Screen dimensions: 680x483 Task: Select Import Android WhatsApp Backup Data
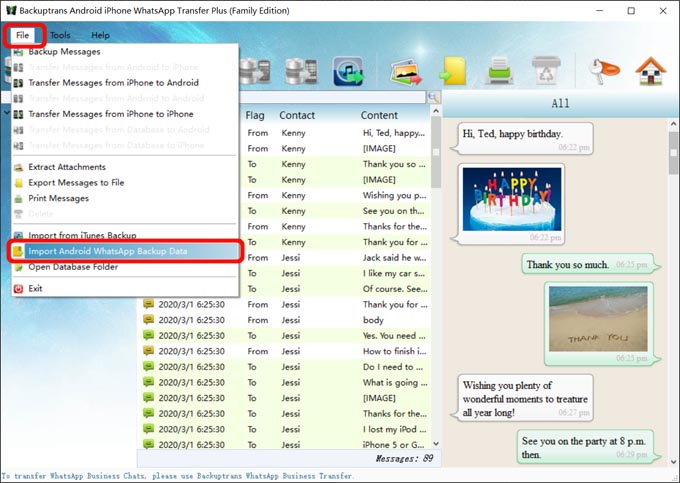tap(125, 251)
